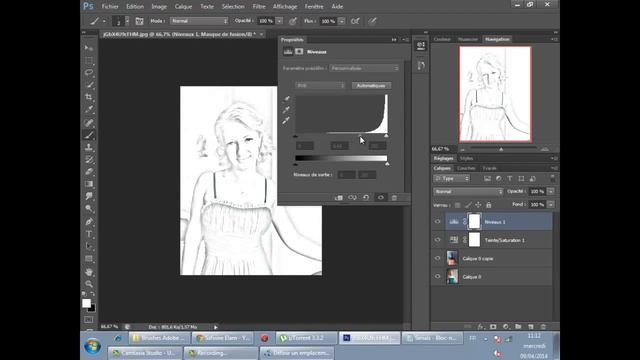
Task: Click the layer mask icon in Propriétés header
Action: coord(299,51)
